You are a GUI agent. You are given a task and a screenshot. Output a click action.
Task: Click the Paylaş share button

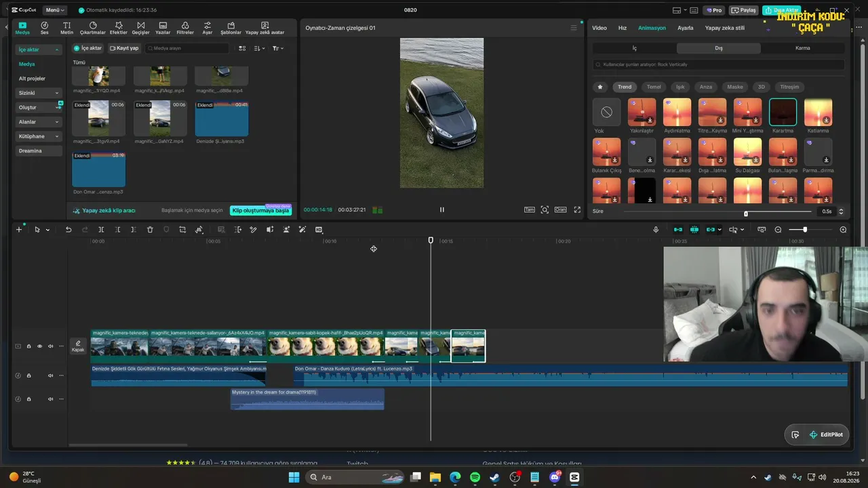coord(743,10)
